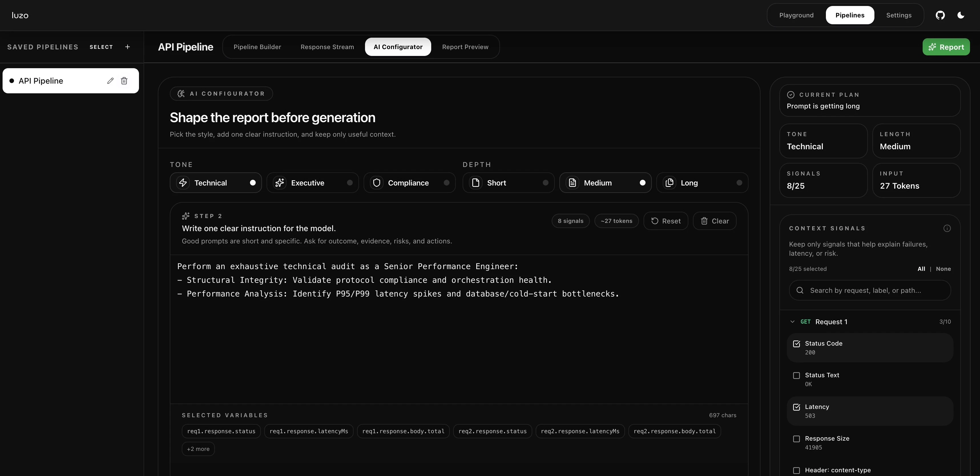Toggle dark mode moon icon
This screenshot has width=980, height=476.
tap(961, 15)
